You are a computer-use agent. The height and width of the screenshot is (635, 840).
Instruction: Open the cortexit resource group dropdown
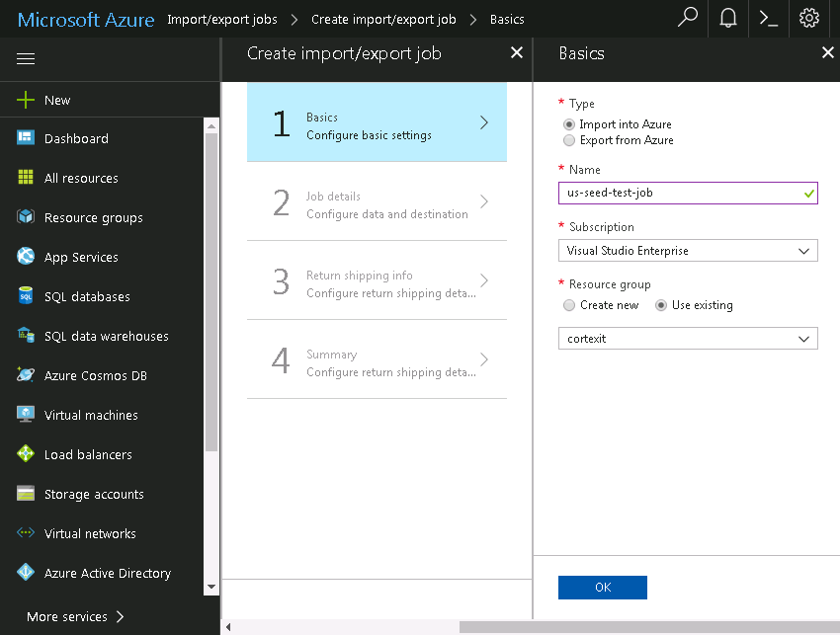[688, 339]
